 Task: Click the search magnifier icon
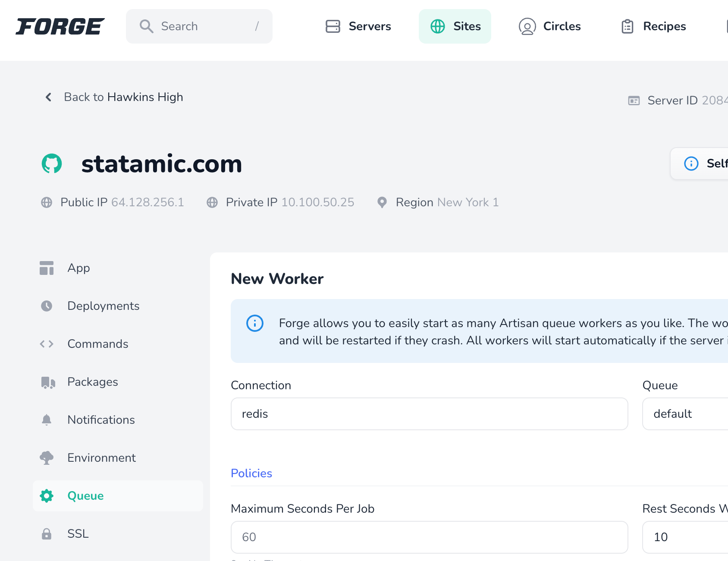[x=146, y=26]
